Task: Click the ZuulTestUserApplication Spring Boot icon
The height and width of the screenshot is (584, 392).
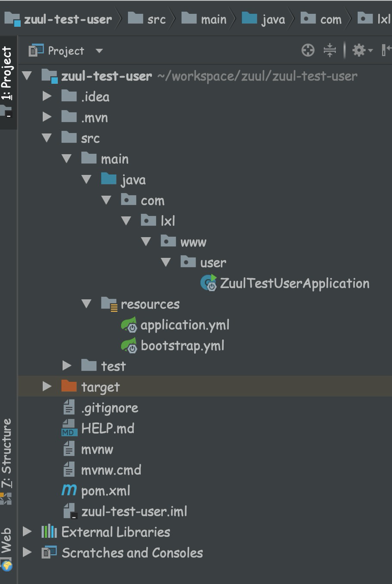Action: [x=208, y=283]
